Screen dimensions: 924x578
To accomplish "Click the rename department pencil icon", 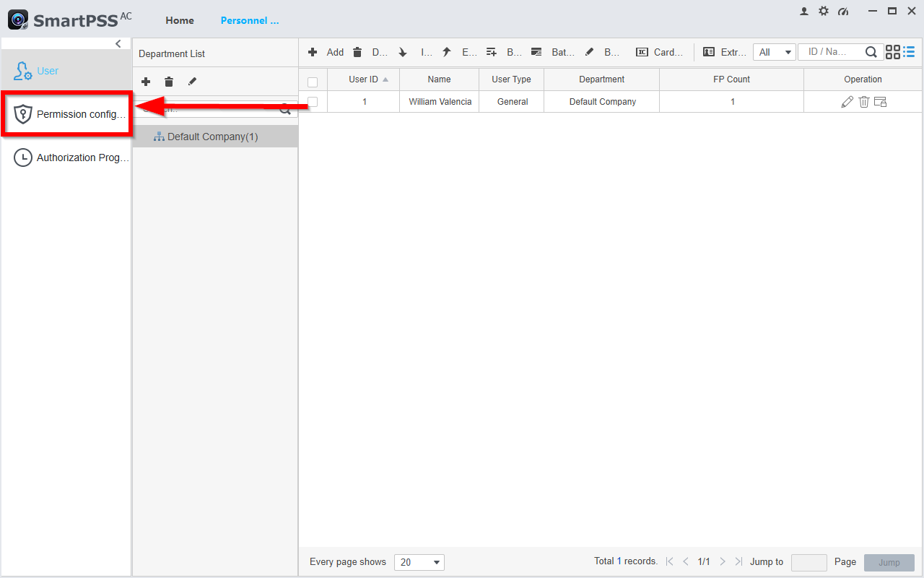I will [192, 82].
